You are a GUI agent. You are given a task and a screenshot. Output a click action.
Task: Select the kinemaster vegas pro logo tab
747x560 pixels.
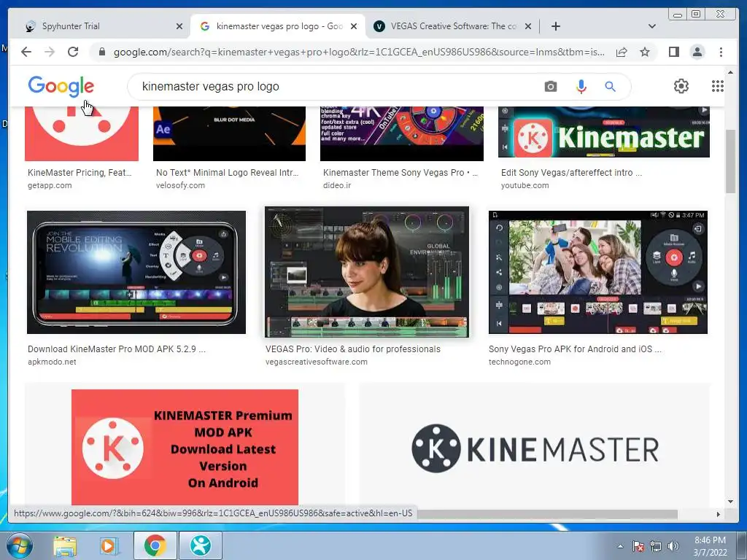[279, 26]
